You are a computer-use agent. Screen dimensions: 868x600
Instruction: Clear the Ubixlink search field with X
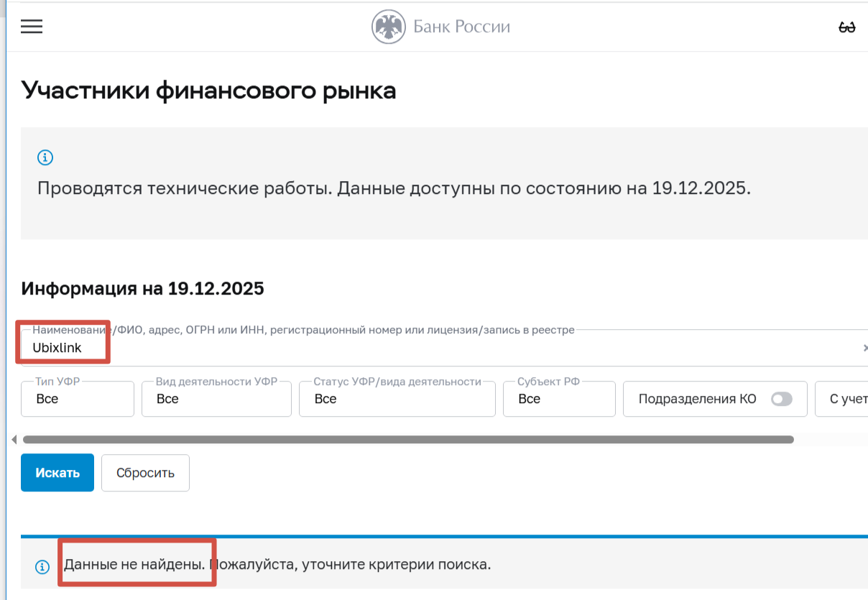click(x=864, y=348)
